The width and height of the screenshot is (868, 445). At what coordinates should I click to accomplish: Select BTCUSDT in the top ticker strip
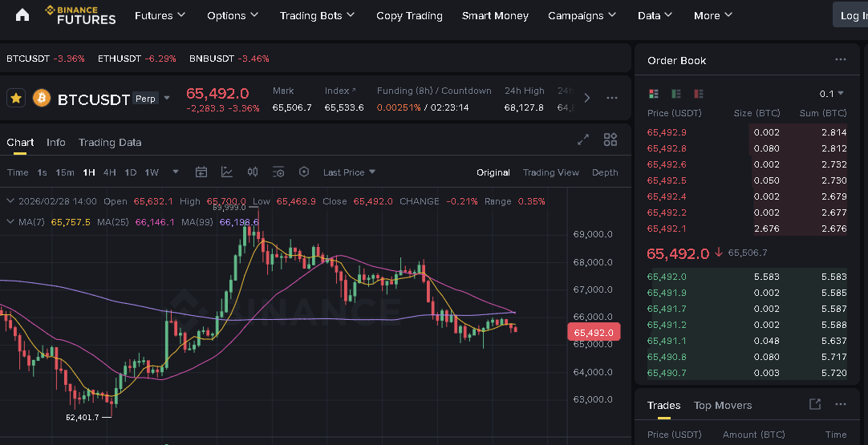pyautogui.click(x=46, y=58)
